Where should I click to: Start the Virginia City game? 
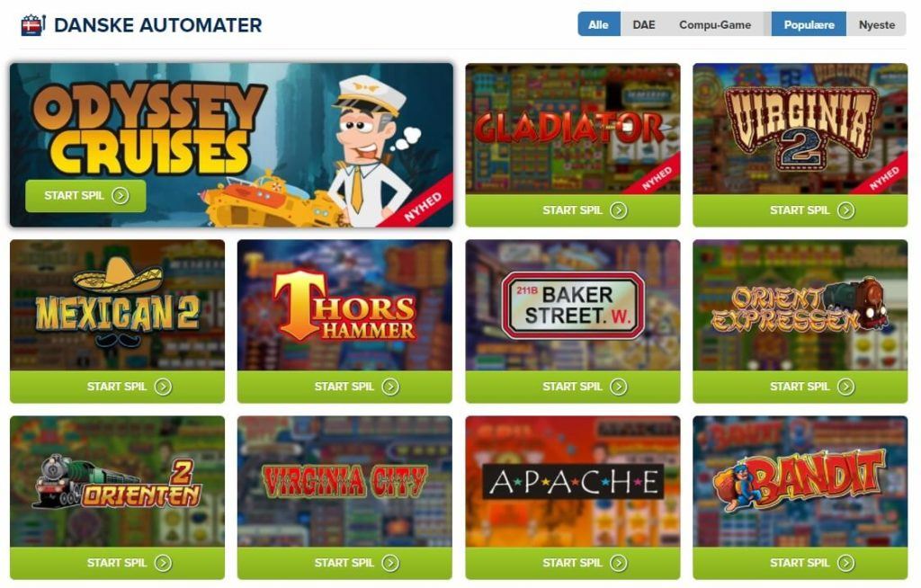pyautogui.click(x=344, y=563)
